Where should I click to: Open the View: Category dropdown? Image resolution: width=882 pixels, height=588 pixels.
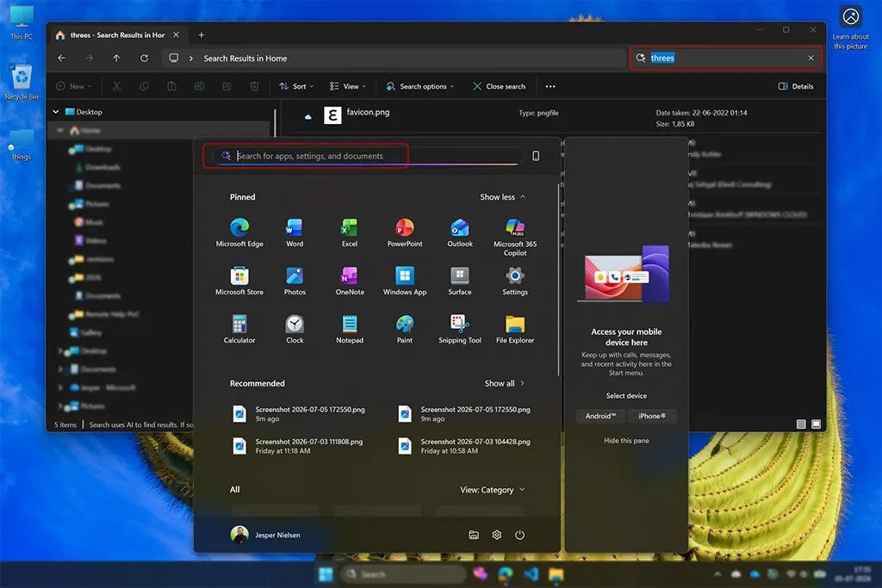[x=492, y=490]
